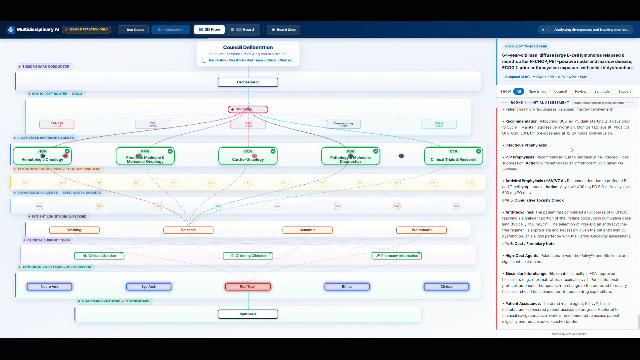Select the leftmost blue node in the bottom integration row
Viewport: 640px width, 360px height.
point(49,287)
